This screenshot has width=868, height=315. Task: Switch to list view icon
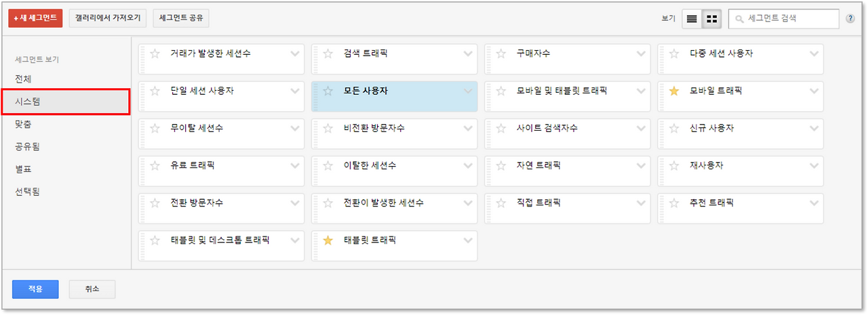[x=692, y=19]
